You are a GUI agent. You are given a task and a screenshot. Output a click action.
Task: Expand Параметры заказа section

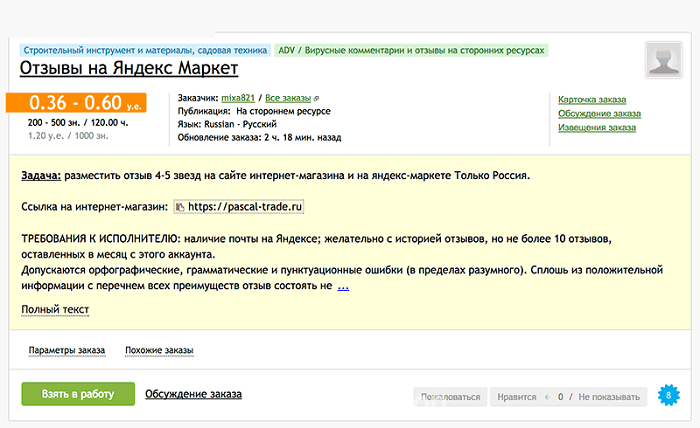click(67, 350)
